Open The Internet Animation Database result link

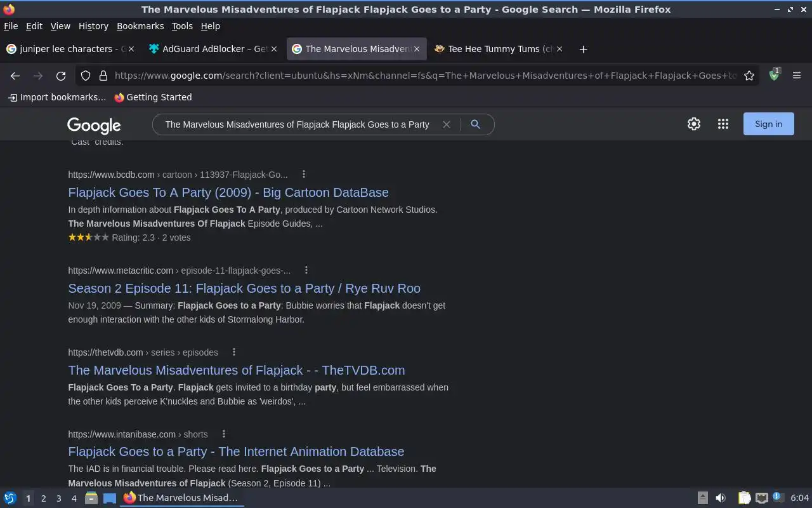click(x=236, y=451)
